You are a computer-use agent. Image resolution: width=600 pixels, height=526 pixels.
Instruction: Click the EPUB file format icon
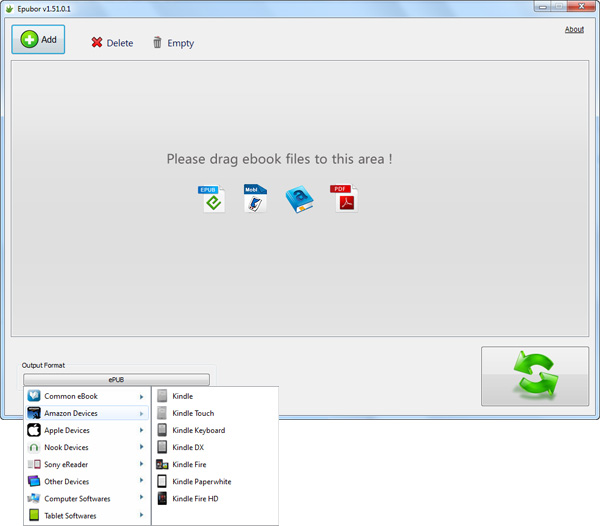click(212, 199)
